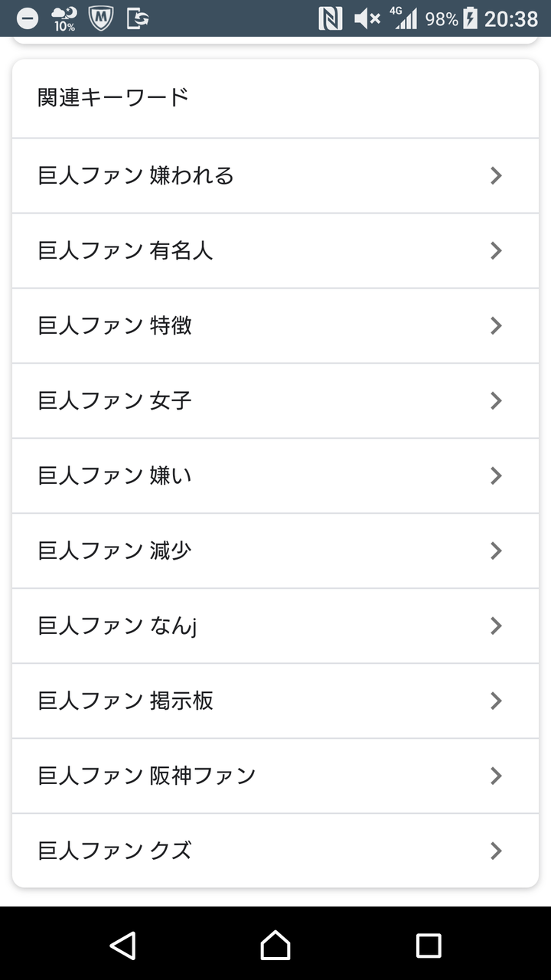Tap the chevron beside 巨人ファン 減少
The width and height of the screenshot is (551, 980).
click(496, 551)
